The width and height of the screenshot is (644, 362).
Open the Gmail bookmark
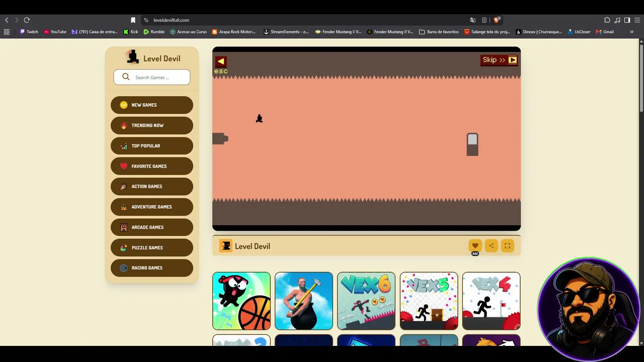tap(605, 32)
